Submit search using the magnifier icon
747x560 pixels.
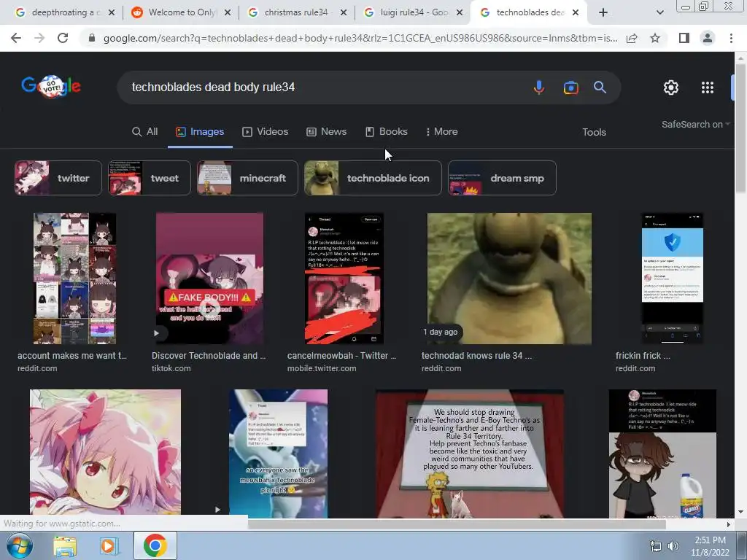point(600,87)
